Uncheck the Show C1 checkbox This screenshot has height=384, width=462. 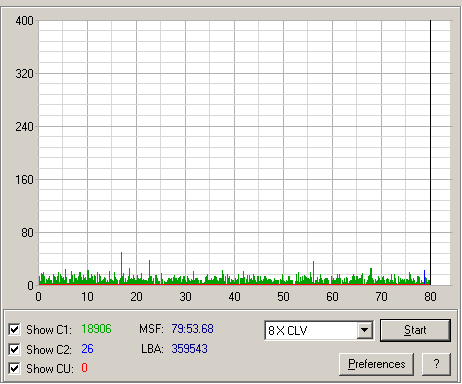tap(14, 330)
